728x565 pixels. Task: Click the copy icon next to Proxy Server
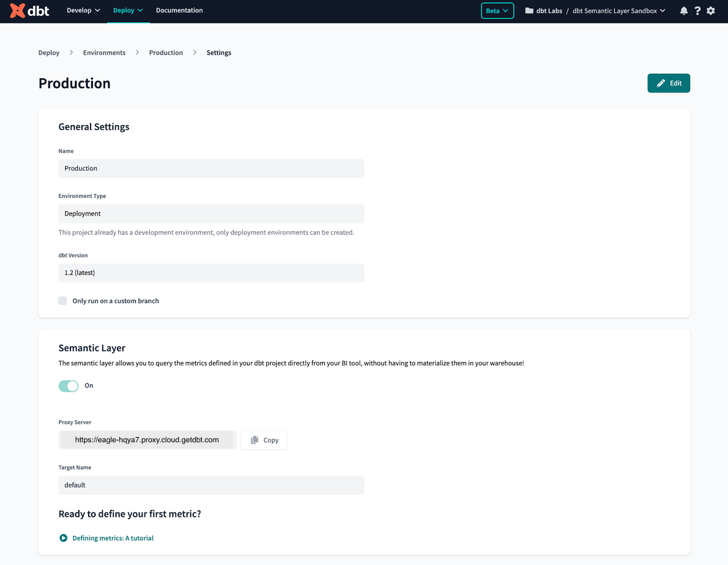(255, 440)
